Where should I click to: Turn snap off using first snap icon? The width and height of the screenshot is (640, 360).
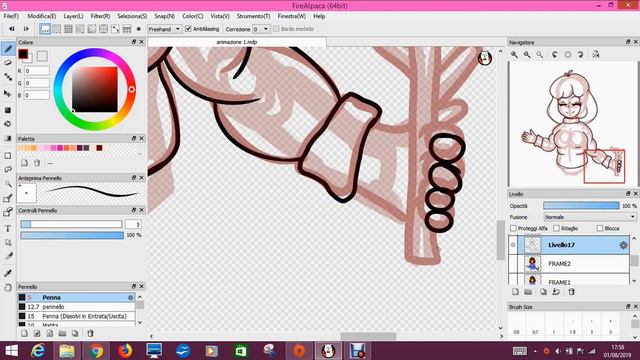(x=45, y=29)
